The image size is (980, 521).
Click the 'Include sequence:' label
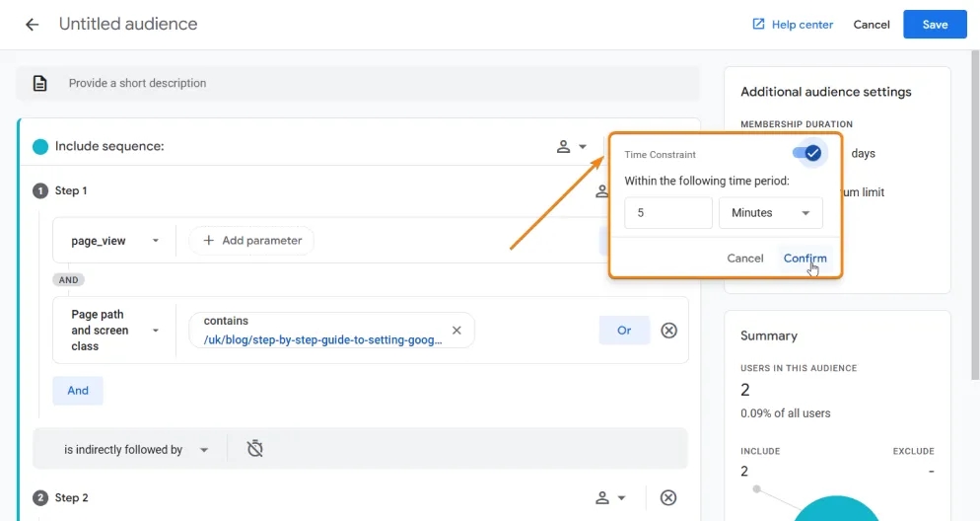pos(109,146)
